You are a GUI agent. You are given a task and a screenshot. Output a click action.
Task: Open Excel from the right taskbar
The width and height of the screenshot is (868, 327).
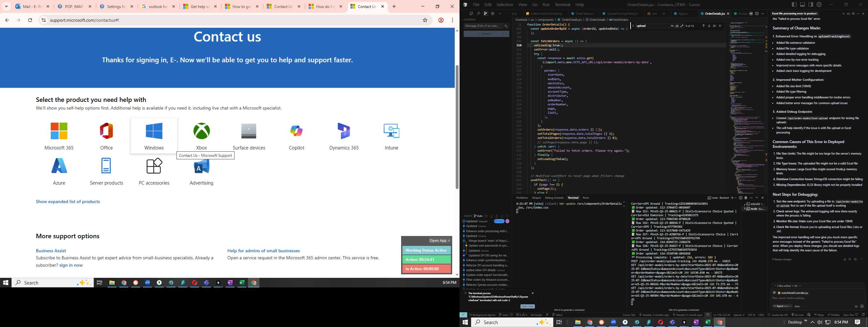click(x=707, y=322)
